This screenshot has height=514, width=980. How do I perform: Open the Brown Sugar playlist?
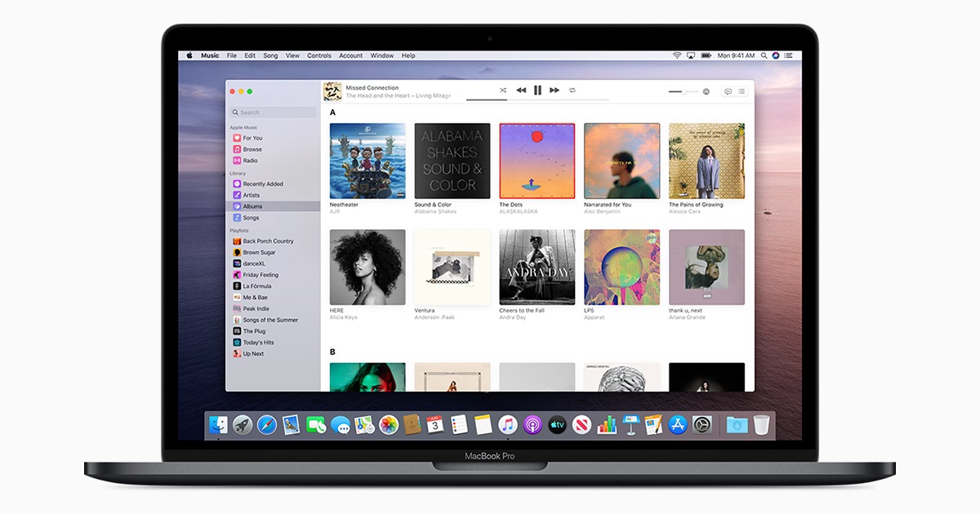pos(273,253)
